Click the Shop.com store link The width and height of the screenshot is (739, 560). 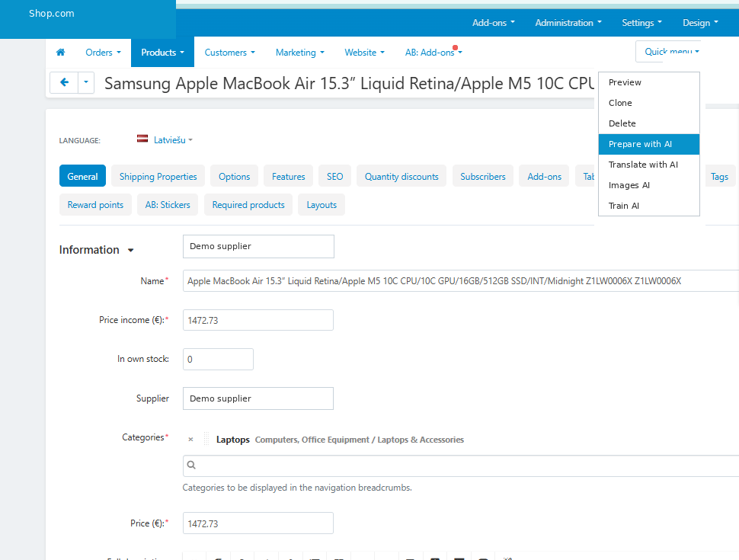tap(51, 13)
